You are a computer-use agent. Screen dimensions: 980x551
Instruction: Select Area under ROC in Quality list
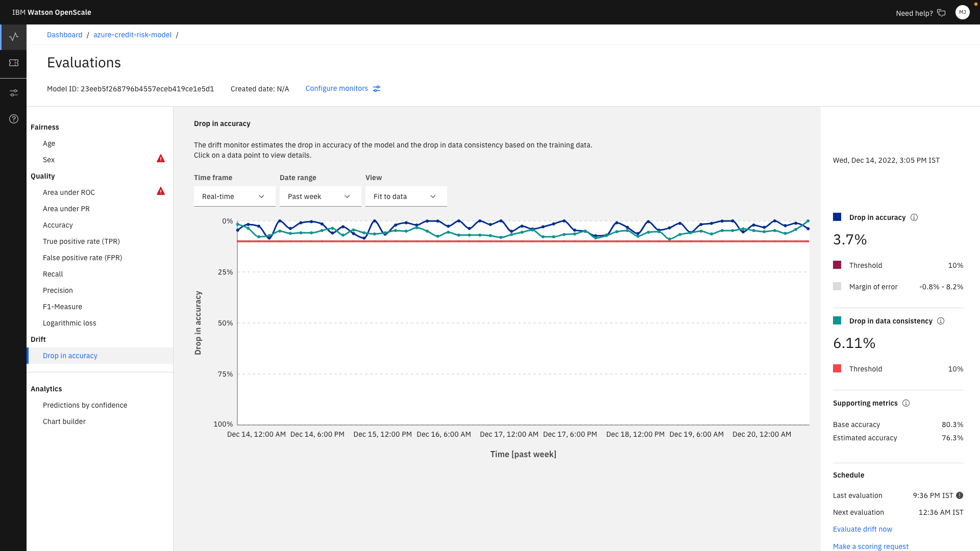coord(69,192)
